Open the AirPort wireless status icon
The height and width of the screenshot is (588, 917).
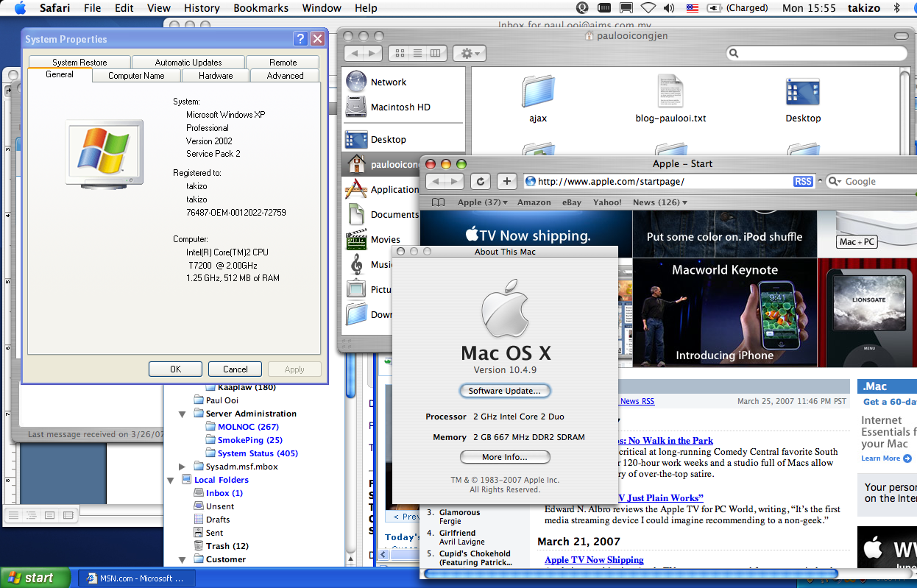pos(648,8)
